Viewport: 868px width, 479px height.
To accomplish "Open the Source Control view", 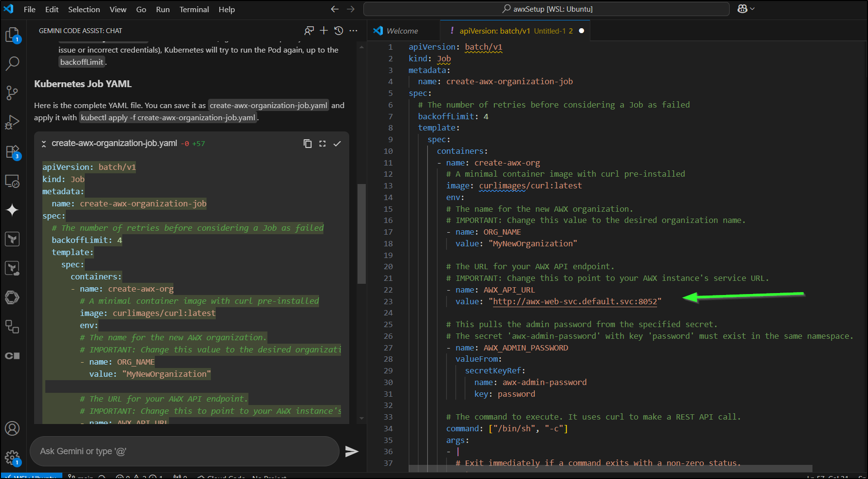I will [12, 92].
